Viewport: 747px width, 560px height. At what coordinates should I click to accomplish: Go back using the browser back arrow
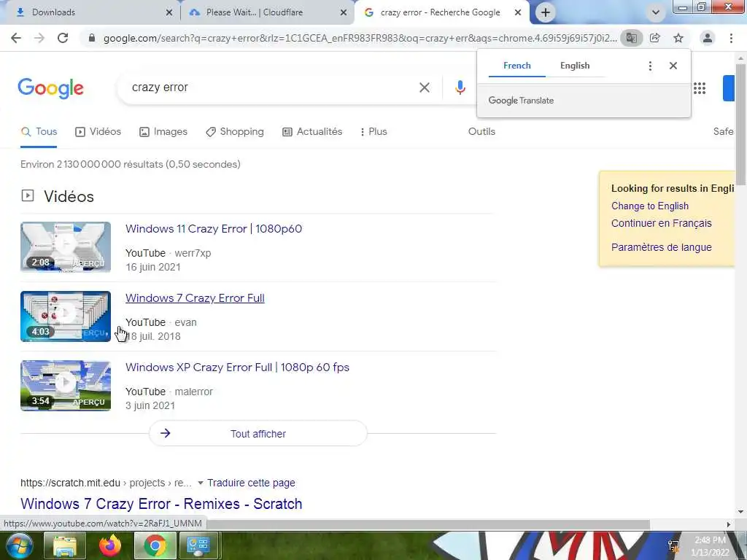coord(16,38)
